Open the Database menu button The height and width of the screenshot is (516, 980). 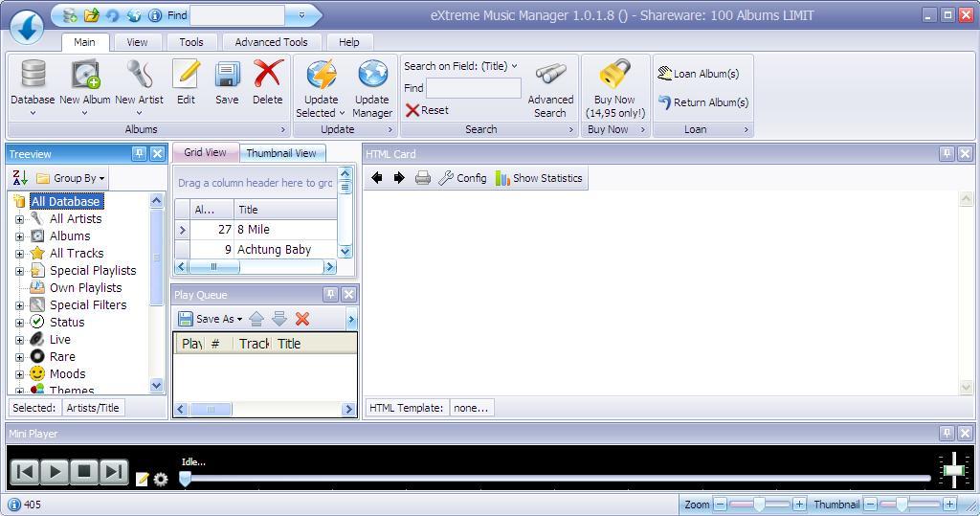(33, 87)
